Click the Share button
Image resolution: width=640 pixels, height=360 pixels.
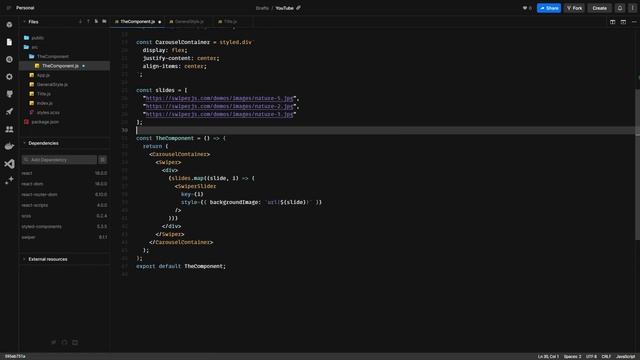(549, 8)
